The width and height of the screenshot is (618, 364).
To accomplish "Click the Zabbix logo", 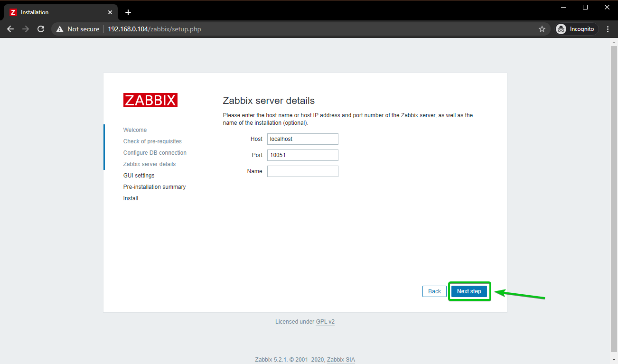I will click(x=150, y=100).
